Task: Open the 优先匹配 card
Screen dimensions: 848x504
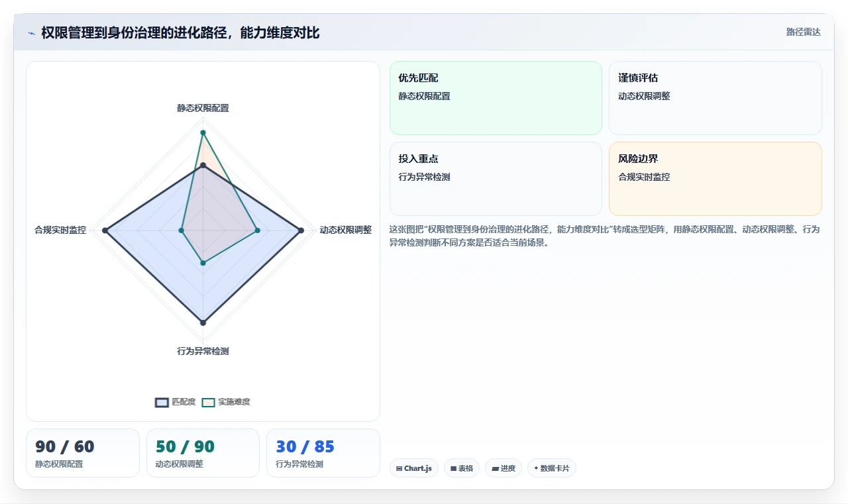Action: point(496,98)
